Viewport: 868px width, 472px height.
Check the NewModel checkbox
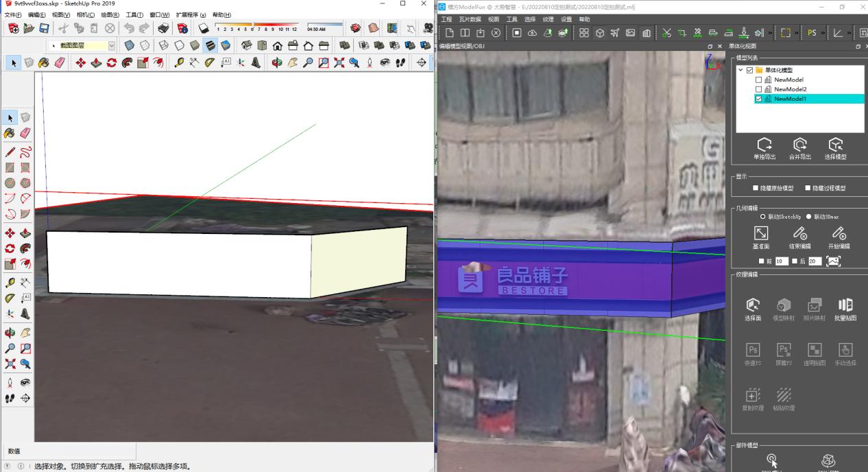[758, 80]
